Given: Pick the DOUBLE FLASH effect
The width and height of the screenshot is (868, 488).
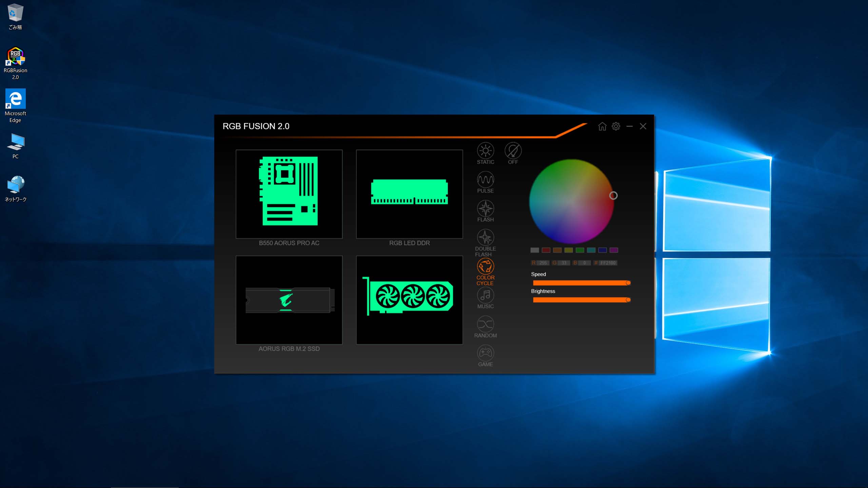Looking at the screenshot, I should pyautogui.click(x=485, y=238).
